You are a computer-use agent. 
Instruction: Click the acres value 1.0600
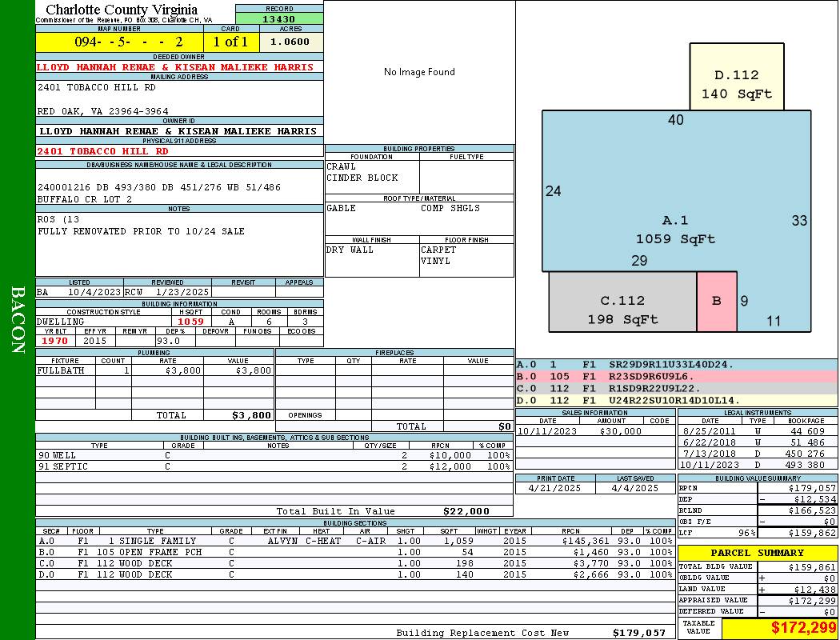point(290,42)
